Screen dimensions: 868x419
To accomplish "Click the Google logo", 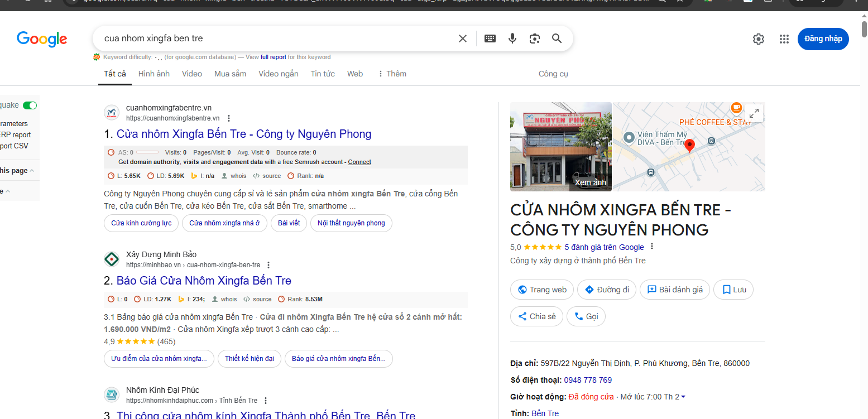I will 42,39.
